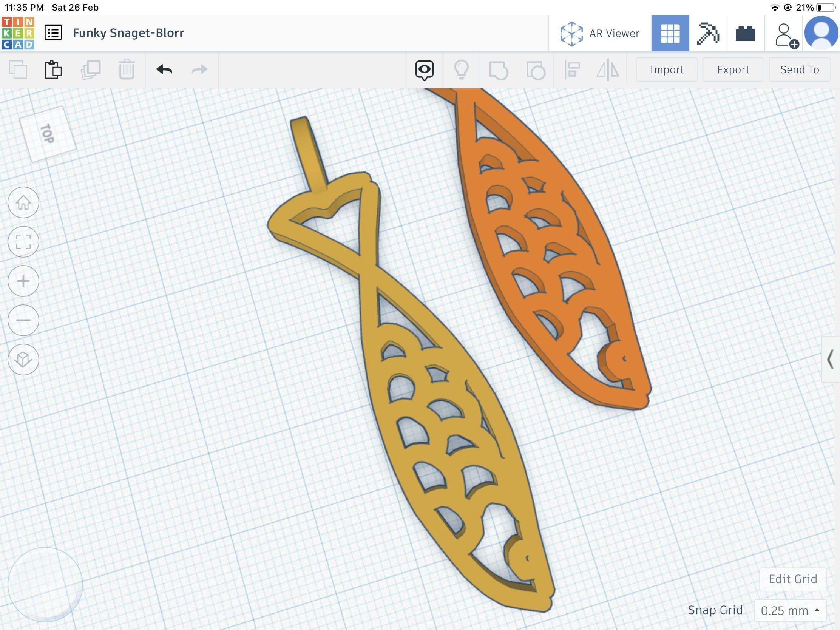This screenshot has height=630, width=840.
Task: Open the designs list menu icon
Action: (53, 32)
